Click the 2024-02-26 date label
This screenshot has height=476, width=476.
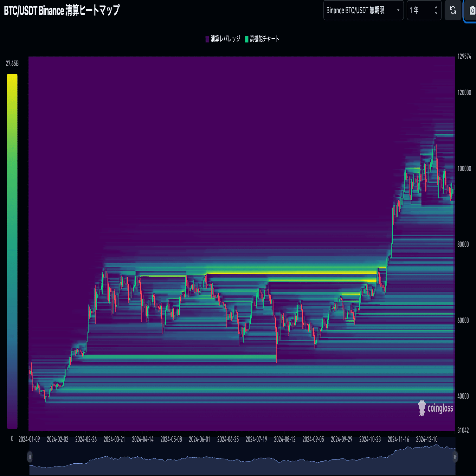point(86,439)
